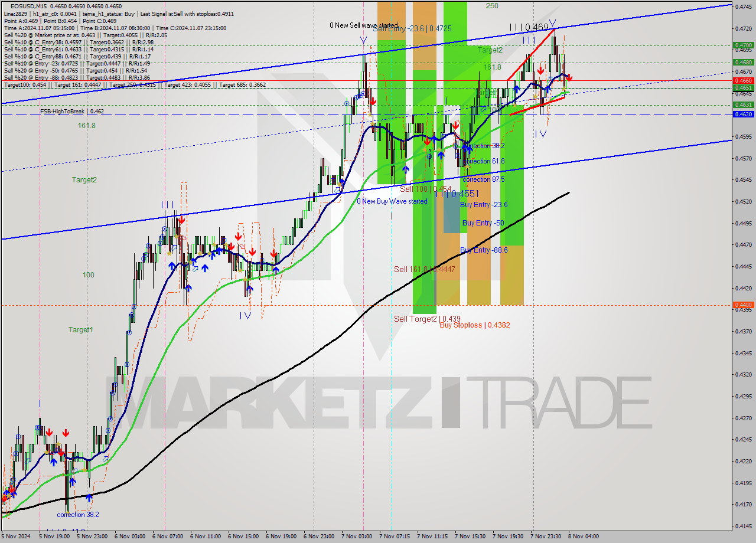
Task: Click the green '100' level label
Action: [88, 275]
